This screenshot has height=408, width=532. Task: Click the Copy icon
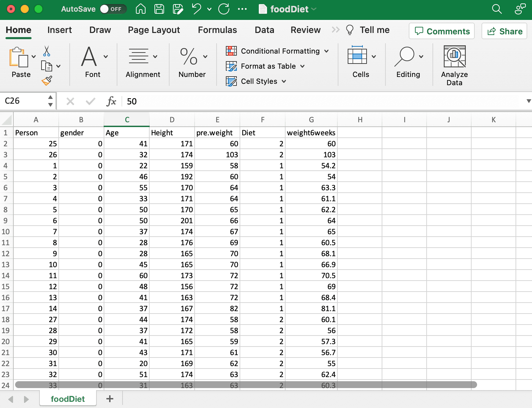pos(46,66)
